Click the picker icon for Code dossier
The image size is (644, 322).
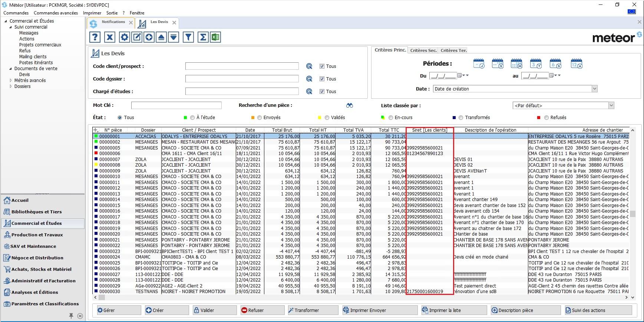pos(309,79)
